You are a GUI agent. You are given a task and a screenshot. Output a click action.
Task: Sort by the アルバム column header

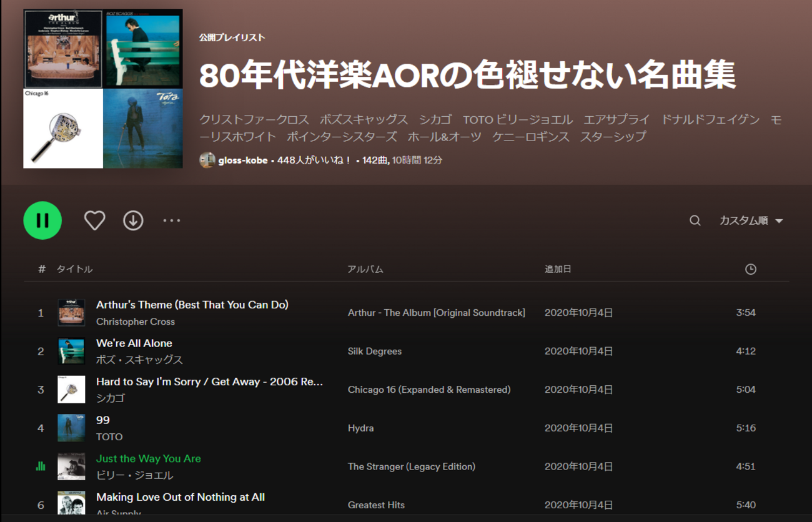[365, 269]
